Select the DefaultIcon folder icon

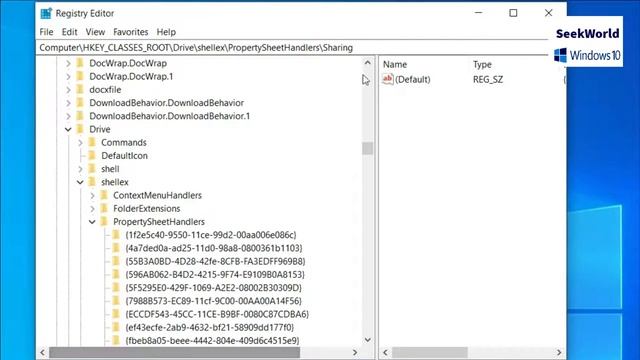[92, 156]
